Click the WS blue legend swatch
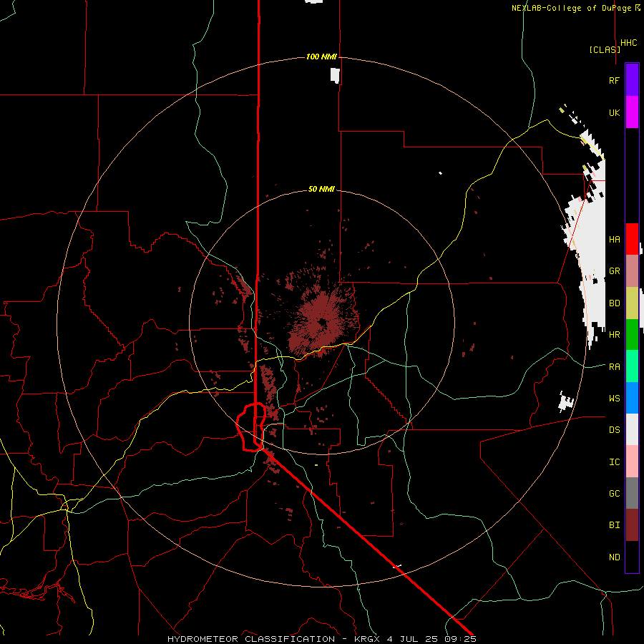 click(x=632, y=398)
